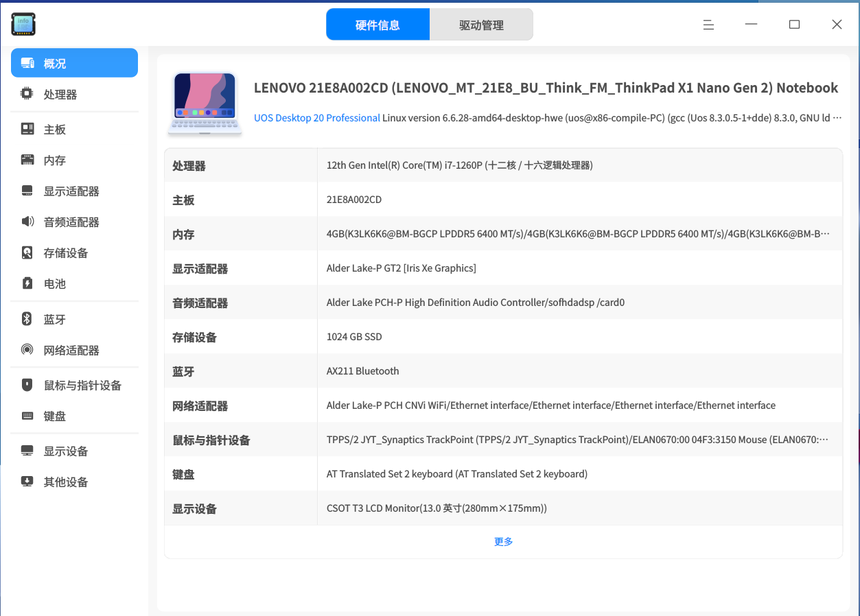Screen dimensions: 860x616
Task: Select the Alder Lake-P PCH CNVi WiFi value
Action: point(551,405)
